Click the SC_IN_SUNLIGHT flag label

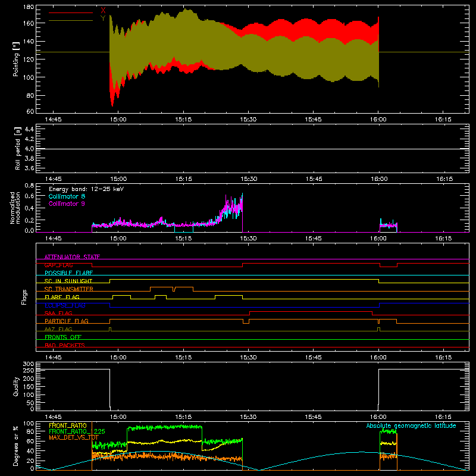(x=68, y=281)
